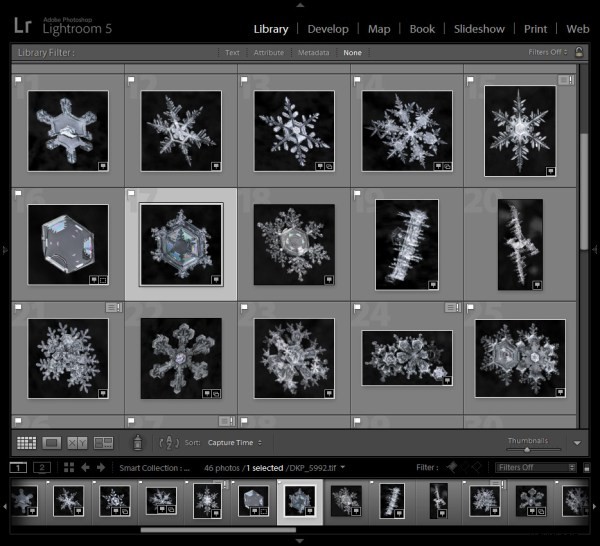Go back using the filmstrip left arrow button

85,468
